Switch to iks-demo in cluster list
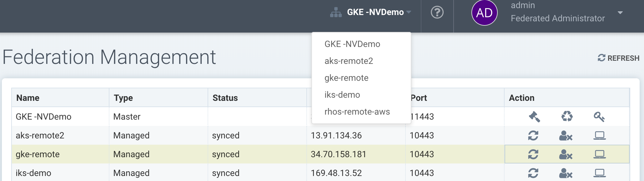 tap(342, 95)
